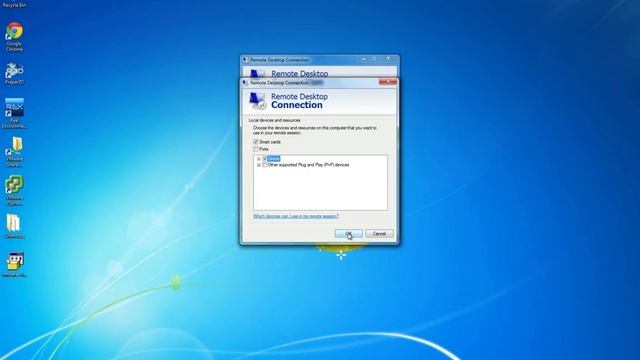Enable the Ports checkbox
This screenshot has width=640, height=360.
[256, 149]
